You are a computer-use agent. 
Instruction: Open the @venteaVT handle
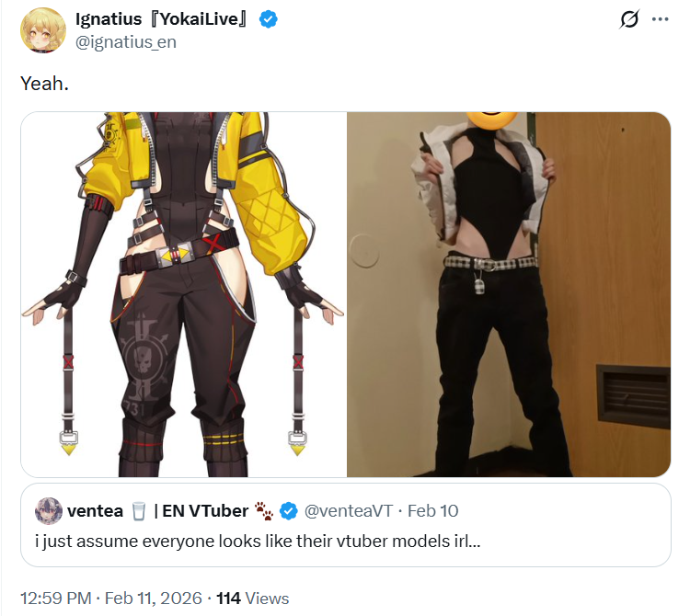tap(348, 511)
